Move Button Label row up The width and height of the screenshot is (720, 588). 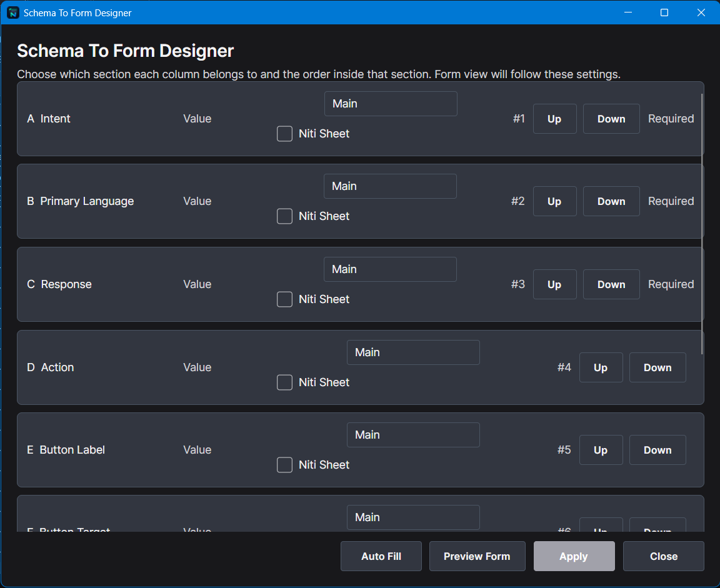pyautogui.click(x=601, y=451)
